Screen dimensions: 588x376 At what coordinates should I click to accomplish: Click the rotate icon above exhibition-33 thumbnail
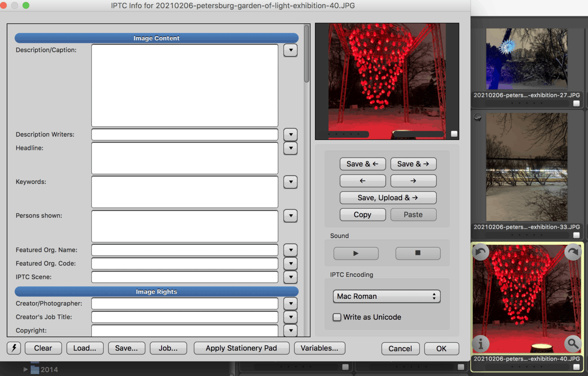coord(477,117)
